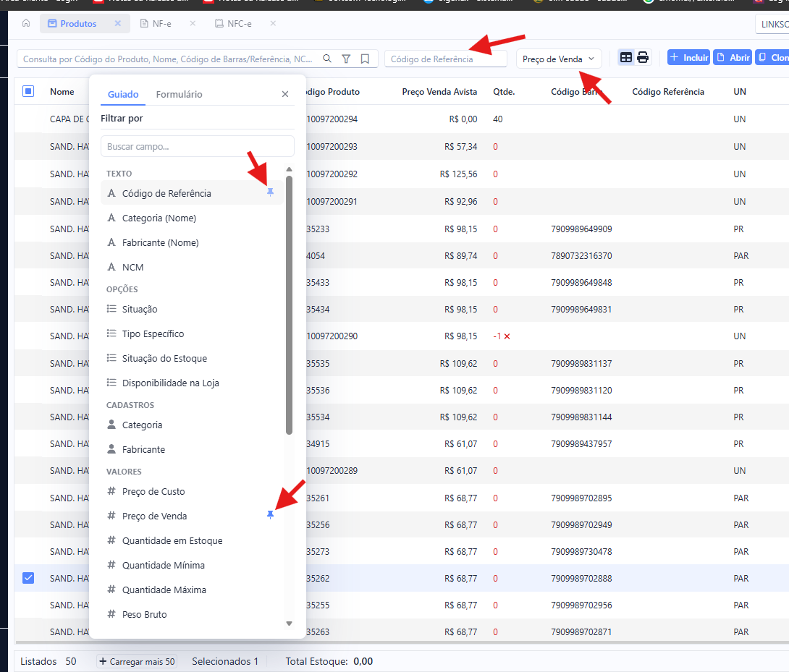This screenshot has width=789, height=672.
Task: Click the Incluir button
Action: point(688,57)
